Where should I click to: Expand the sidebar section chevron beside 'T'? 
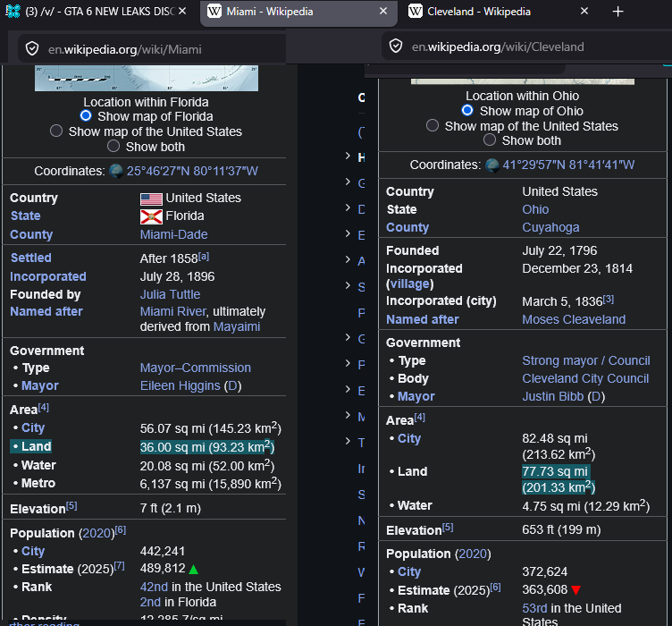[348, 441]
